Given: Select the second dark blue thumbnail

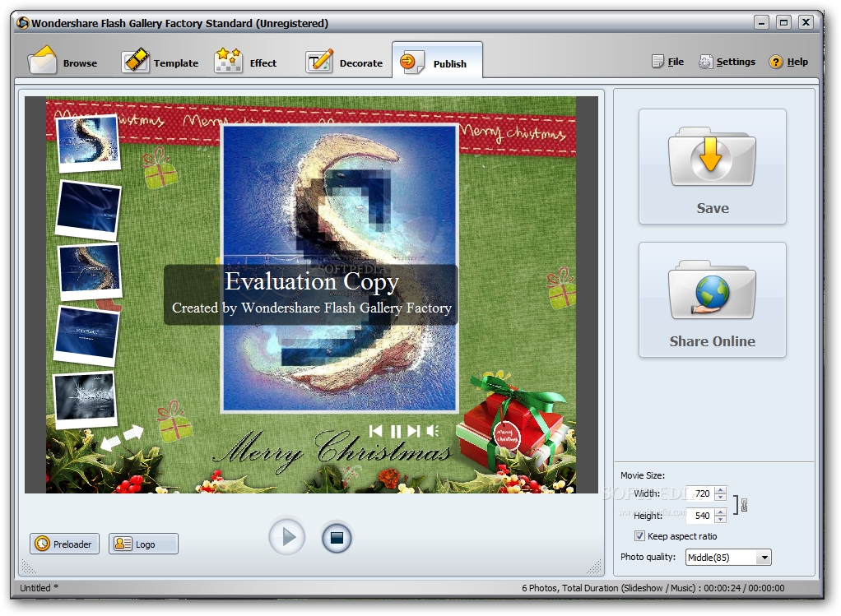Looking at the screenshot, I should pyautogui.click(x=89, y=210).
